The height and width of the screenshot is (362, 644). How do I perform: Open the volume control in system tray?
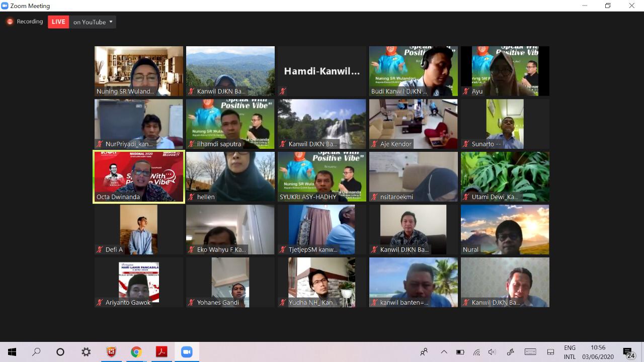[492, 352]
